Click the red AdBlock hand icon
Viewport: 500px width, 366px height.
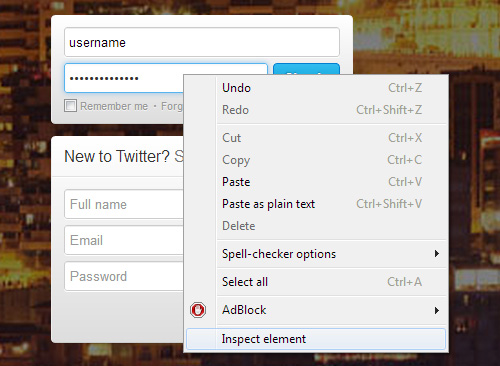tap(198, 310)
